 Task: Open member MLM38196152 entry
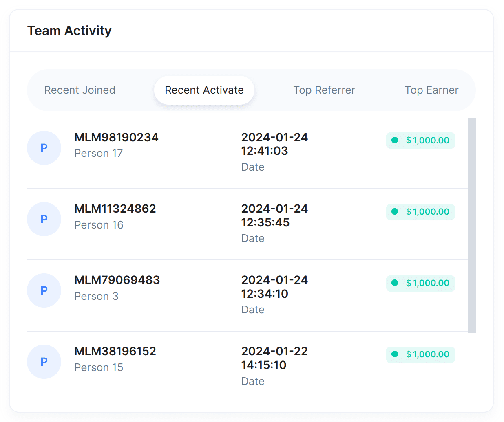[x=115, y=351]
